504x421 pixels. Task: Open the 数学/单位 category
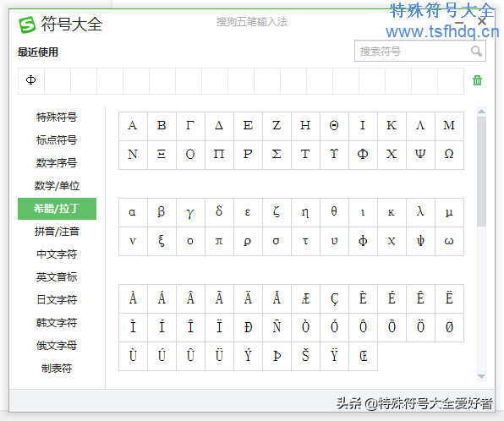click(x=57, y=185)
